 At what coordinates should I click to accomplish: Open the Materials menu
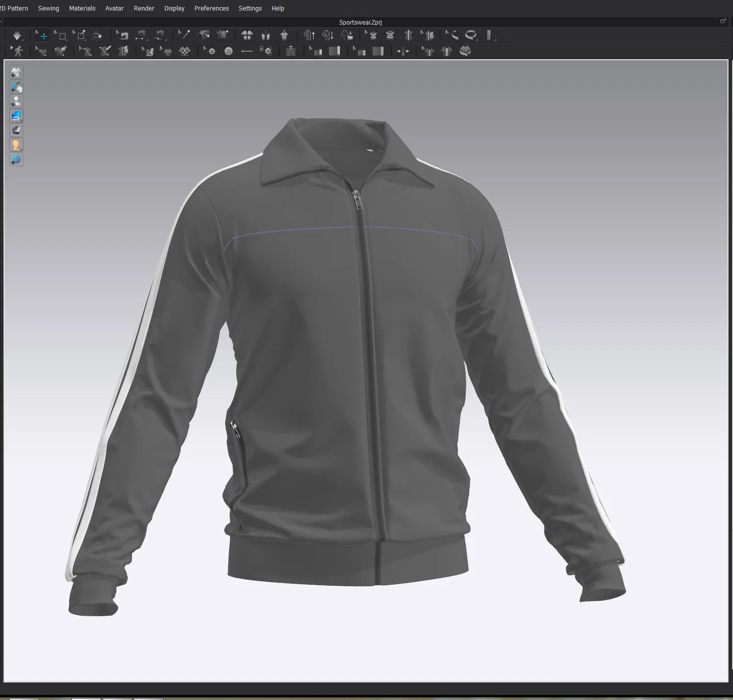click(82, 9)
